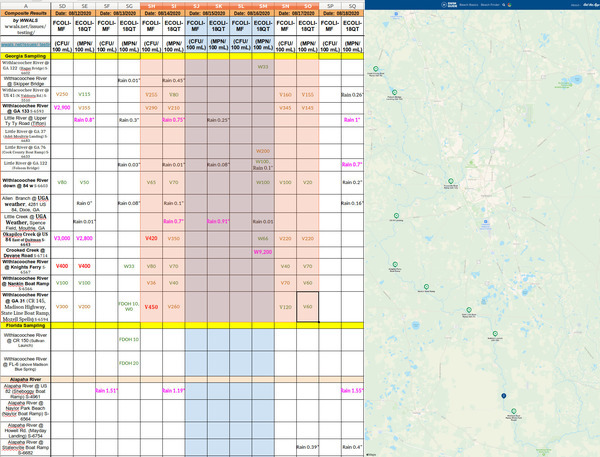The height and width of the screenshot is (457, 600).
Task: Select the magenta V2,900 cell
Action: pyautogui.click(x=62, y=108)
